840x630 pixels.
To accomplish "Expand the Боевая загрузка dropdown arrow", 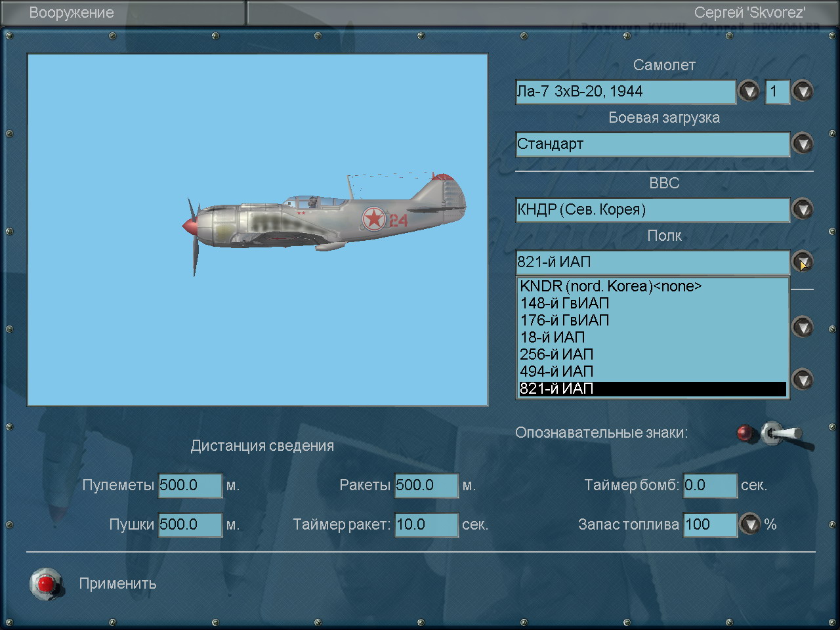I will click(x=803, y=144).
